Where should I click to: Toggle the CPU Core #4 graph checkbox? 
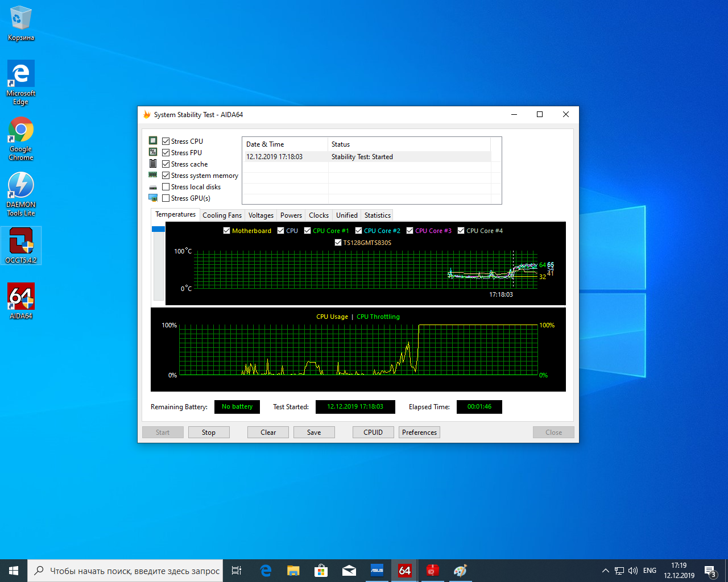coord(461,231)
